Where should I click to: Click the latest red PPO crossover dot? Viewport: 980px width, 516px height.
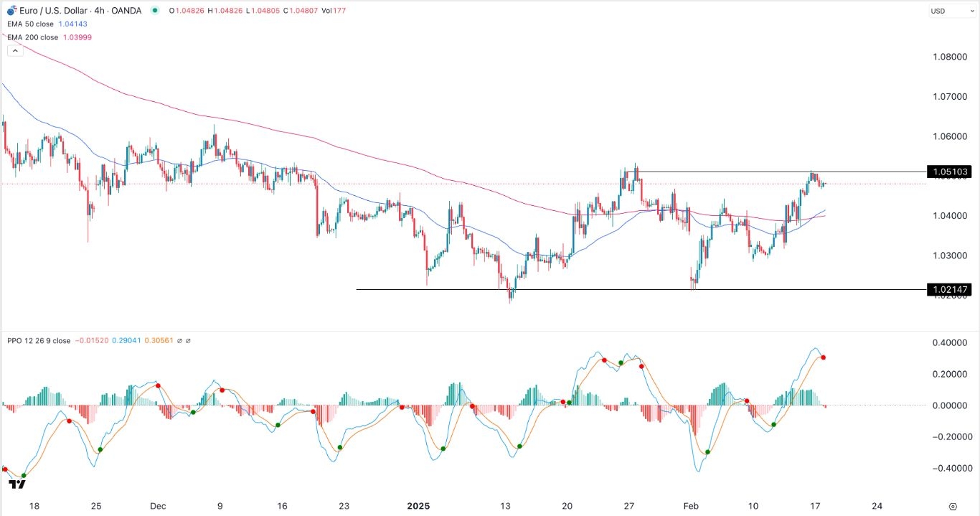[x=824, y=357]
